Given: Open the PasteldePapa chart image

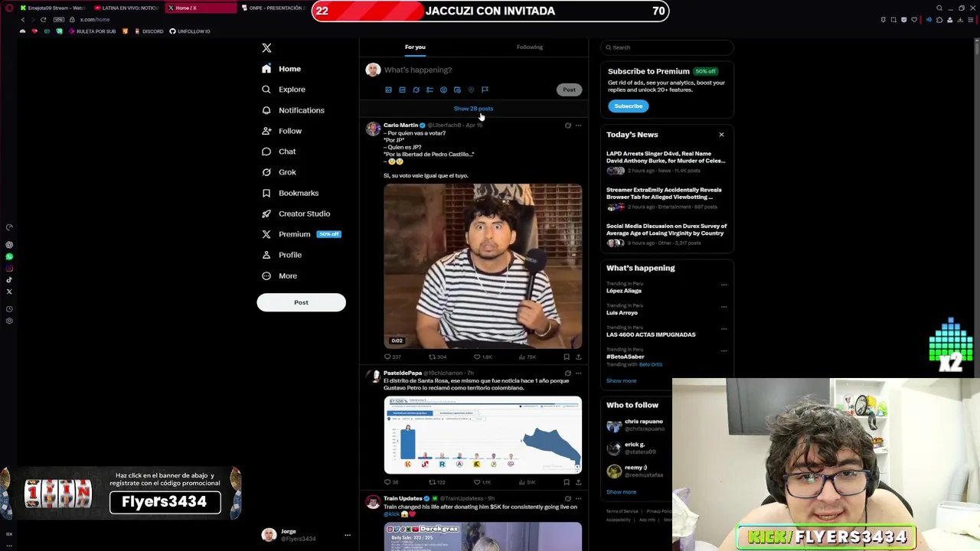Looking at the screenshot, I should click(x=482, y=435).
